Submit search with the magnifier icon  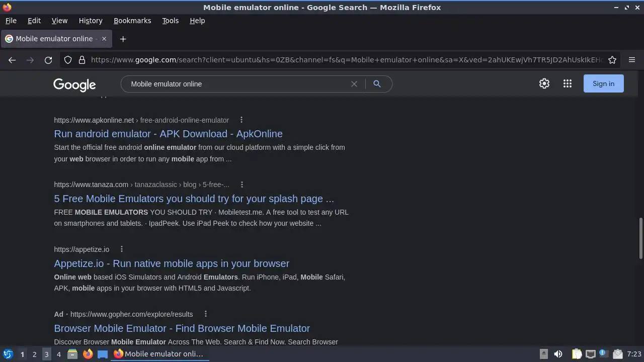377,84
